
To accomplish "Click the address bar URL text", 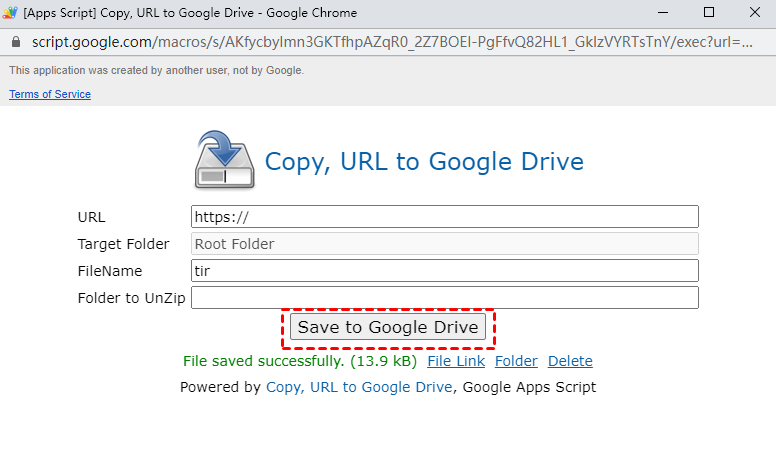I will [392, 42].
